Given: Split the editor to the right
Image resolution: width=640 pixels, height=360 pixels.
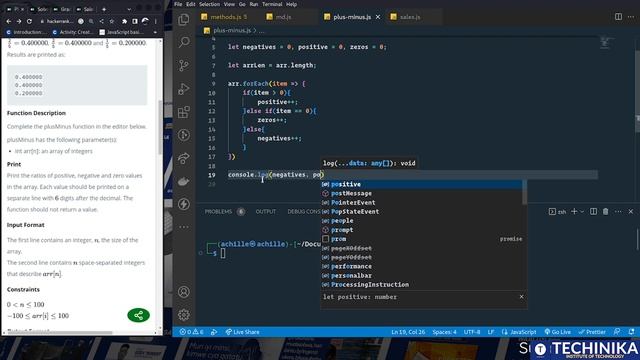Looking at the screenshot, I should coord(618,17).
